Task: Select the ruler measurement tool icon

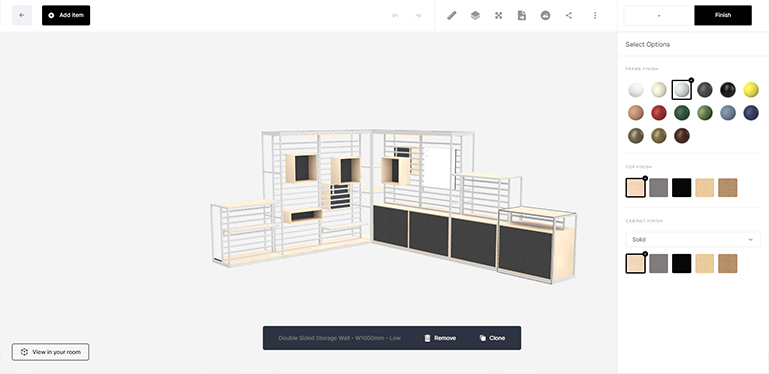Action: tap(452, 15)
